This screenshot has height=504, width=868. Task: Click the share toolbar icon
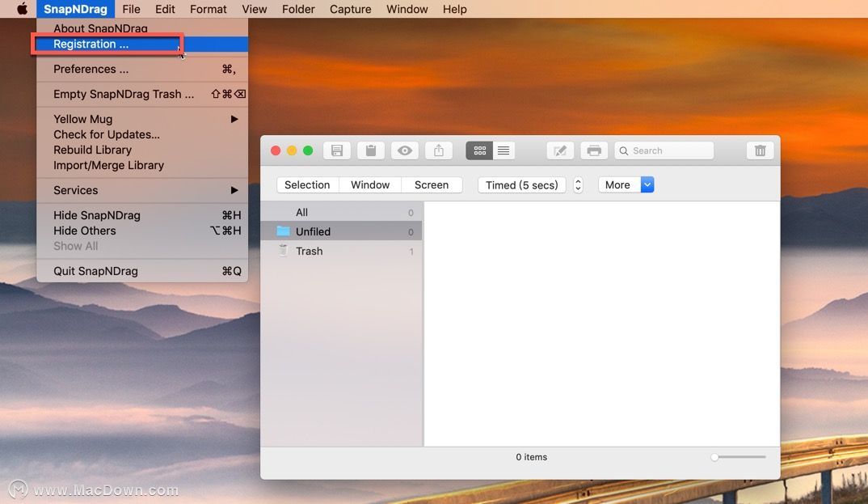(438, 150)
